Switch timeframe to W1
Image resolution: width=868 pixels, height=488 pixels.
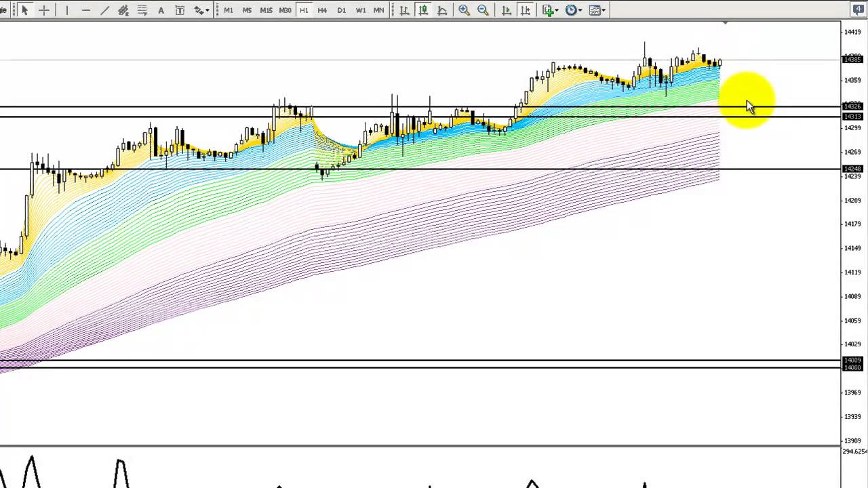tap(360, 10)
